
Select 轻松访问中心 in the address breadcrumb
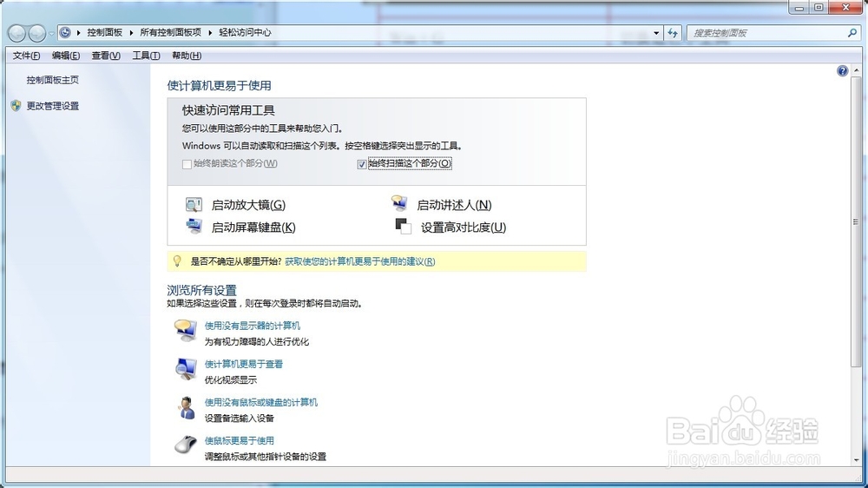(x=245, y=33)
